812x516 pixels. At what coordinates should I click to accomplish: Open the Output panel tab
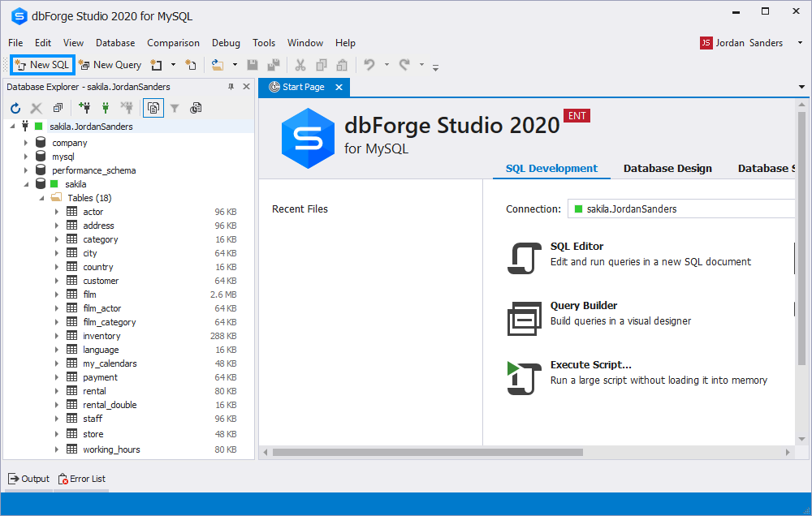[x=29, y=479]
